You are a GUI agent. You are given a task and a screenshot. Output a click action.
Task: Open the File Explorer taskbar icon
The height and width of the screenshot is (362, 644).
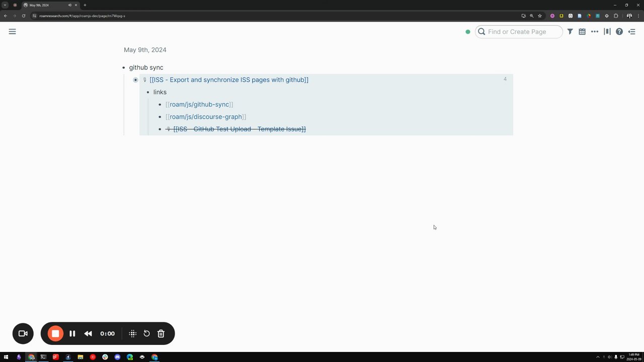[x=80, y=357]
